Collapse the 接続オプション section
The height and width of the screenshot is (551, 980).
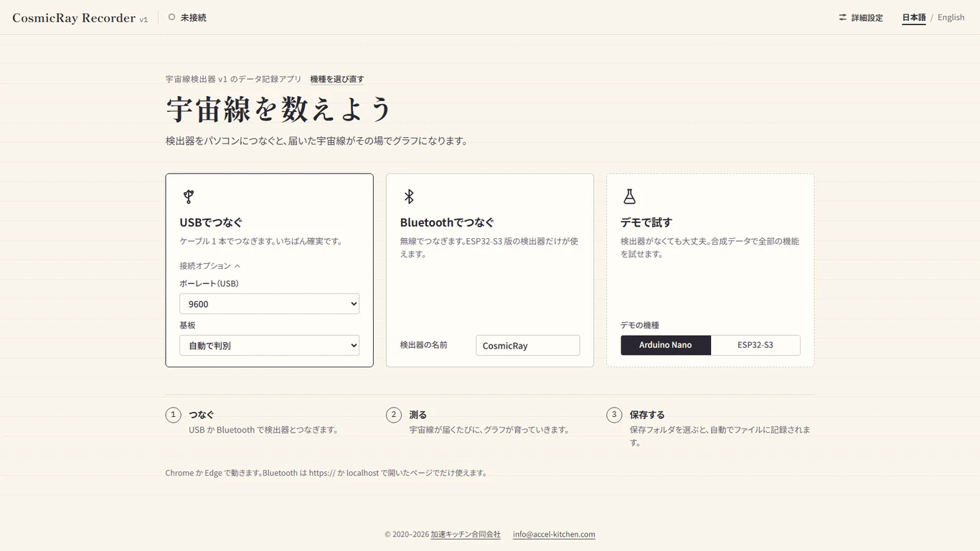point(210,265)
